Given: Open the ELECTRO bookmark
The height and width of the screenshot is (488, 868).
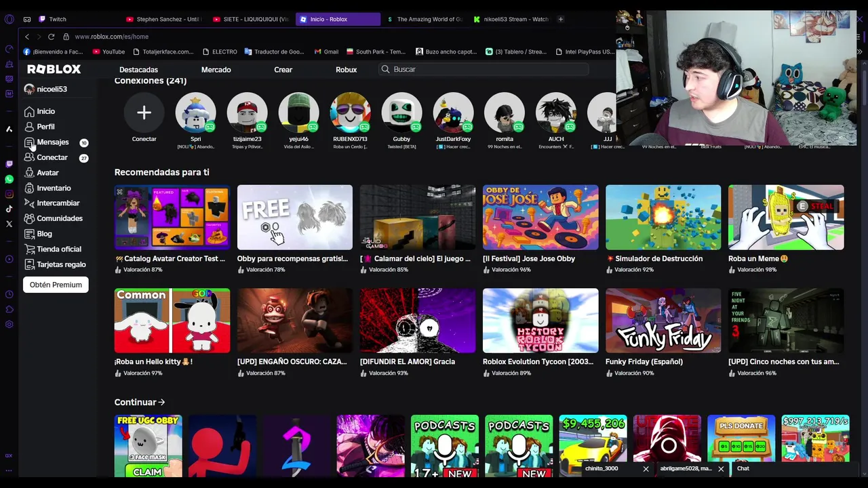Looking at the screenshot, I should 220,52.
